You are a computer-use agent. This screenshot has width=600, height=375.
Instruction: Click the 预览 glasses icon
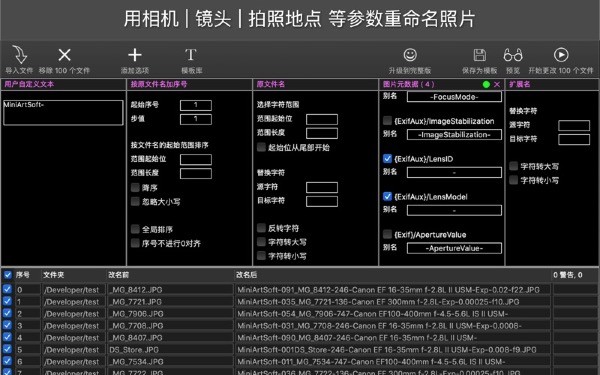[513, 55]
